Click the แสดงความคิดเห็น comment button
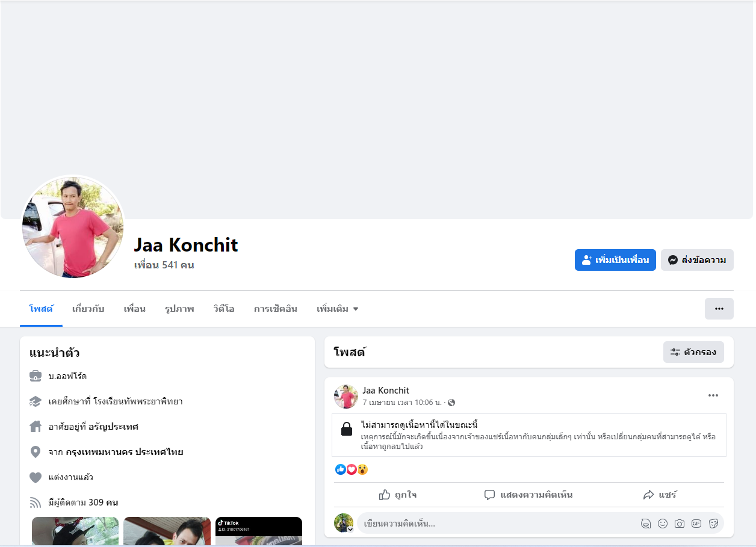Image resolution: width=756 pixels, height=547 pixels. (x=528, y=495)
